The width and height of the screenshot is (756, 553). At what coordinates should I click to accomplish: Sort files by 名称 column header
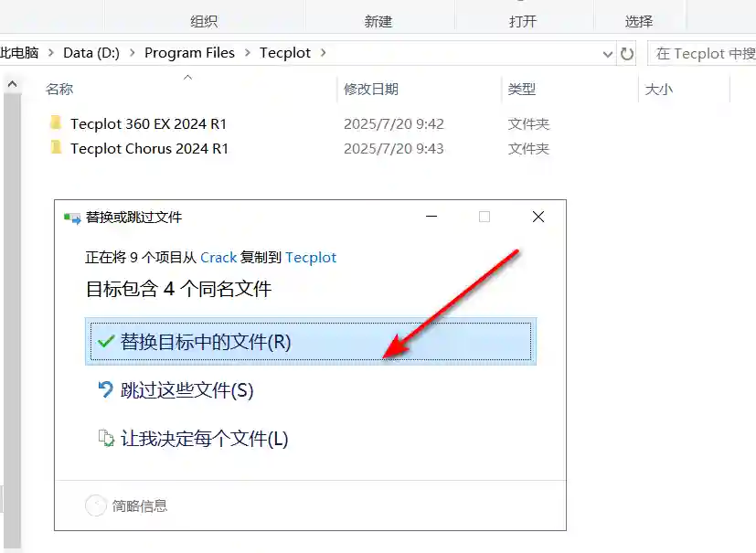(59, 90)
